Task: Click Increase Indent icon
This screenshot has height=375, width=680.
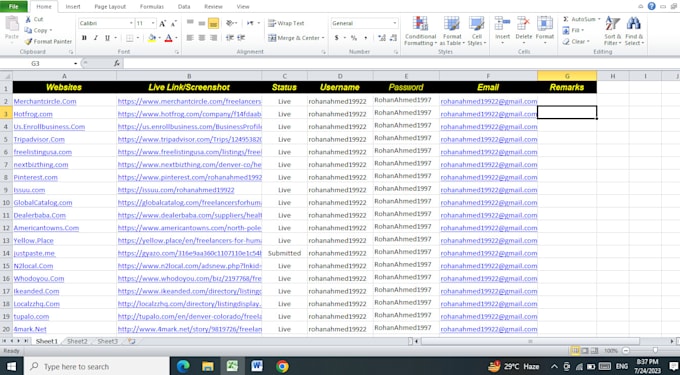Action: point(241,38)
